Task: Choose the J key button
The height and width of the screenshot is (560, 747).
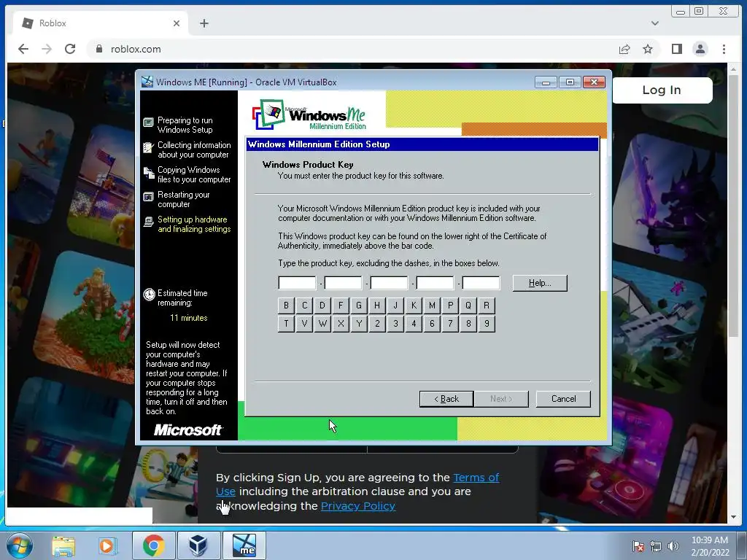Action: pyautogui.click(x=395, y=306)
